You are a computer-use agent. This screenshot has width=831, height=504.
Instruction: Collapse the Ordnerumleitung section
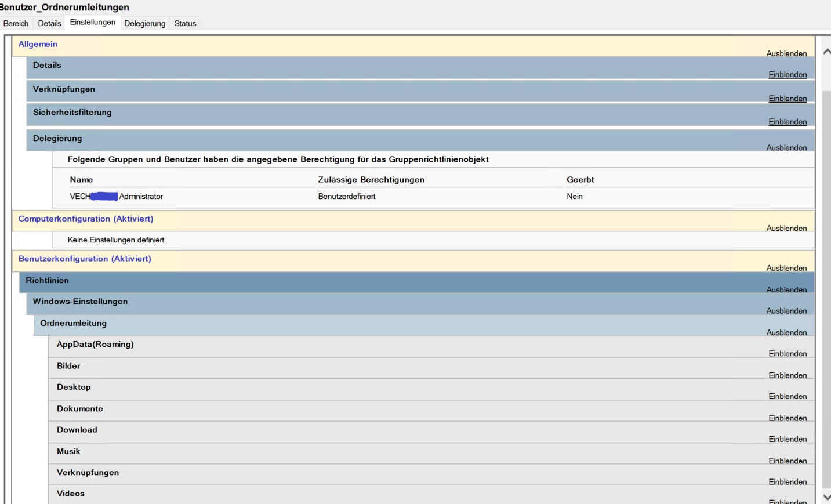tap(787, 332)
